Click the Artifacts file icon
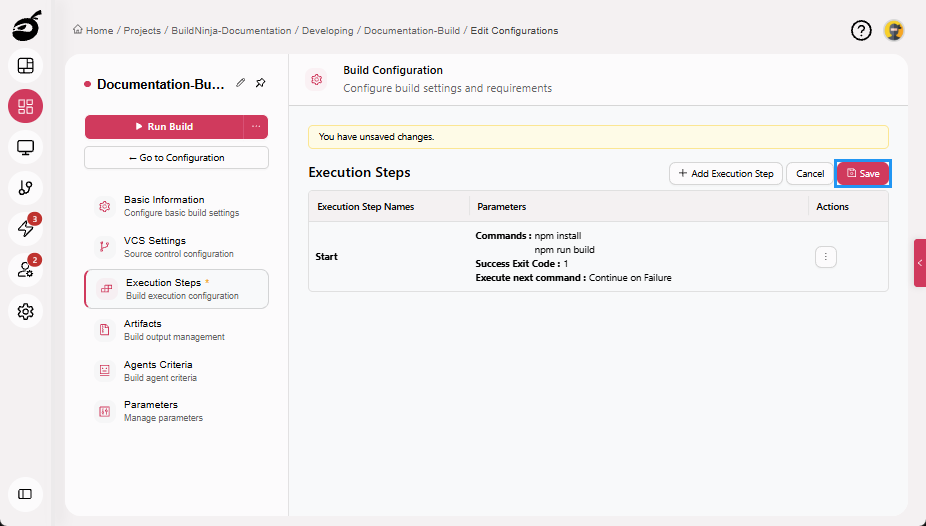This screenshot has width=926, height=526. pyautogui.click(x=105, y=330)
